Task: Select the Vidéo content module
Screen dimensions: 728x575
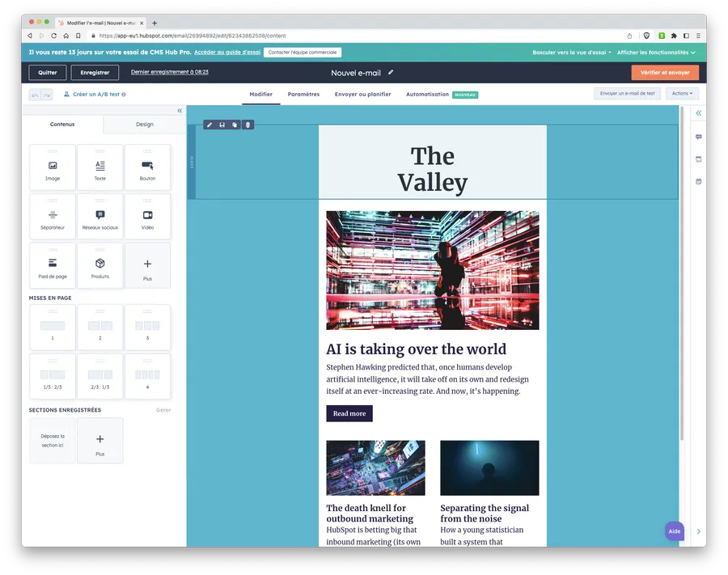Action: pos(147,216)
